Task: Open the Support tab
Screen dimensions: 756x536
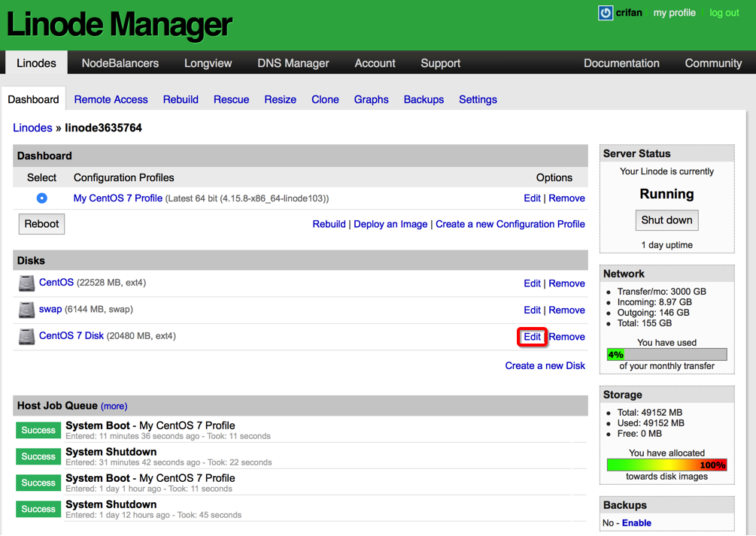Action: point(440,63)
